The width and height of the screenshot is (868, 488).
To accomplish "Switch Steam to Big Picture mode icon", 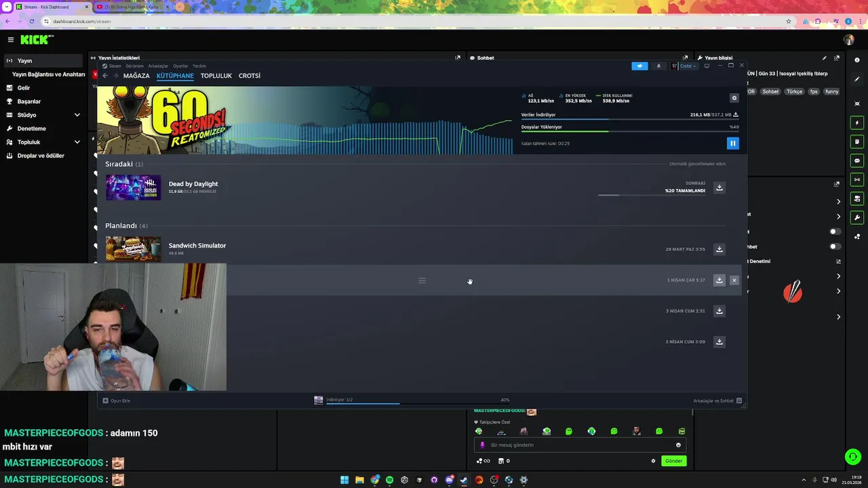I will click(x=707, y=66).
